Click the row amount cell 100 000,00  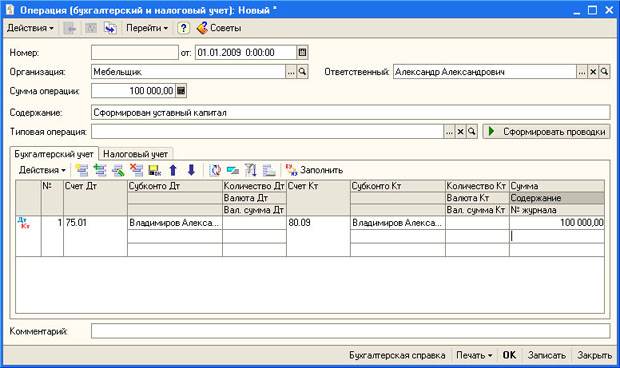tap(557, 223)
